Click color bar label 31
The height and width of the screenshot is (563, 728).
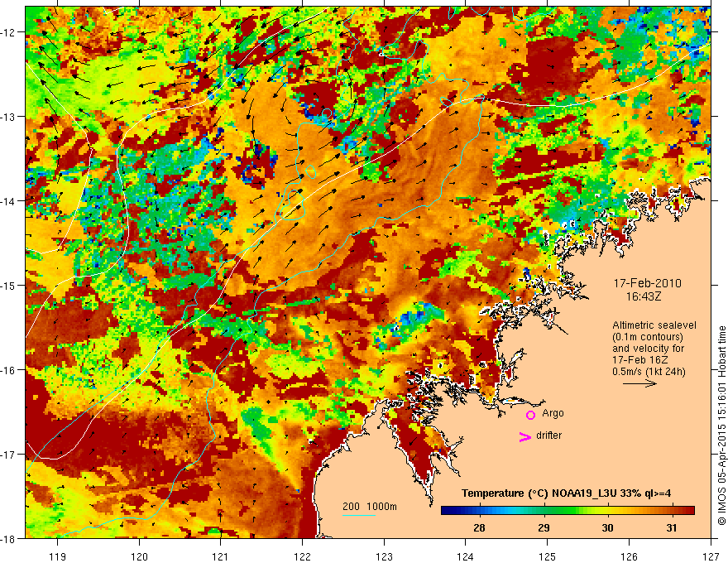pos(672,527)
